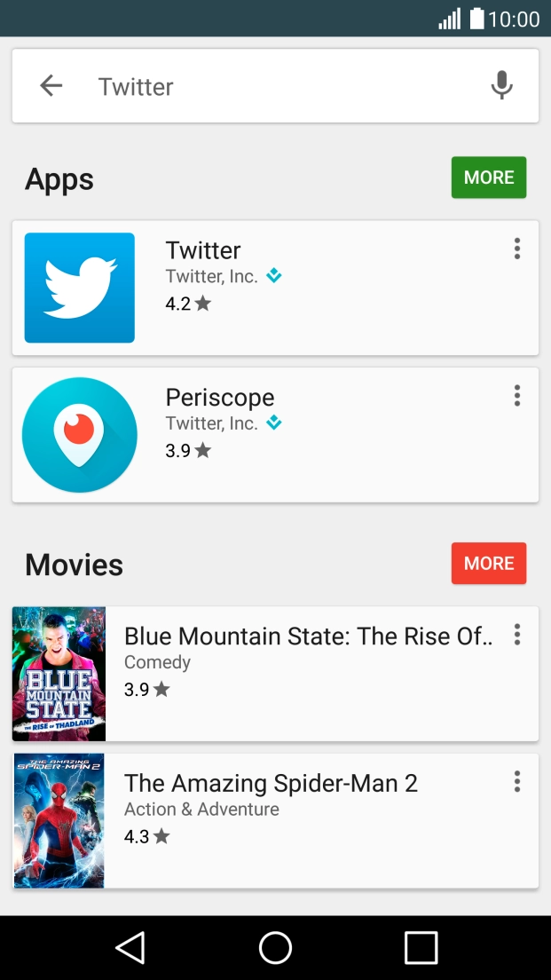
Task: Tap the Home navigation button
Action: 275,947
